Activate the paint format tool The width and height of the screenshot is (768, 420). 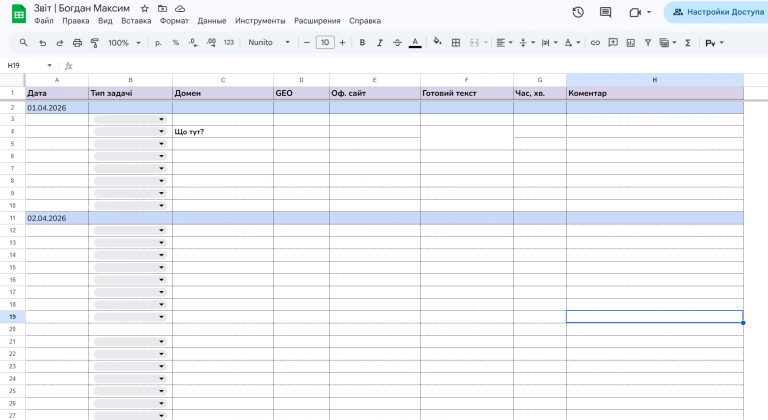pos(95,43)
